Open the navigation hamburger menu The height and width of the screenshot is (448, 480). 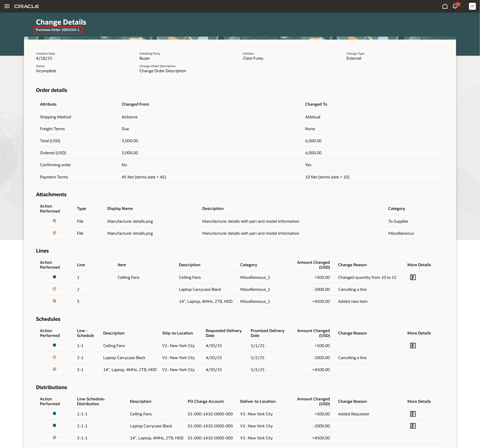point(7,6)
